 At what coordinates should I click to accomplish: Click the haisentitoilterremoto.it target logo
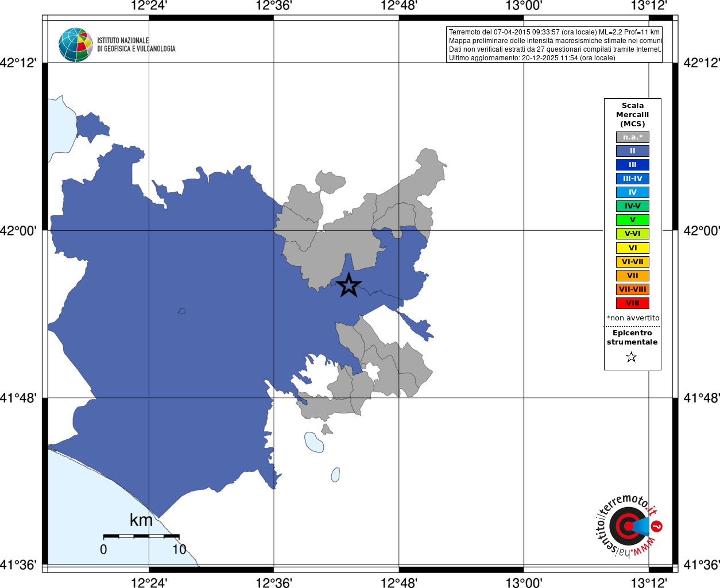click(628, 525)
